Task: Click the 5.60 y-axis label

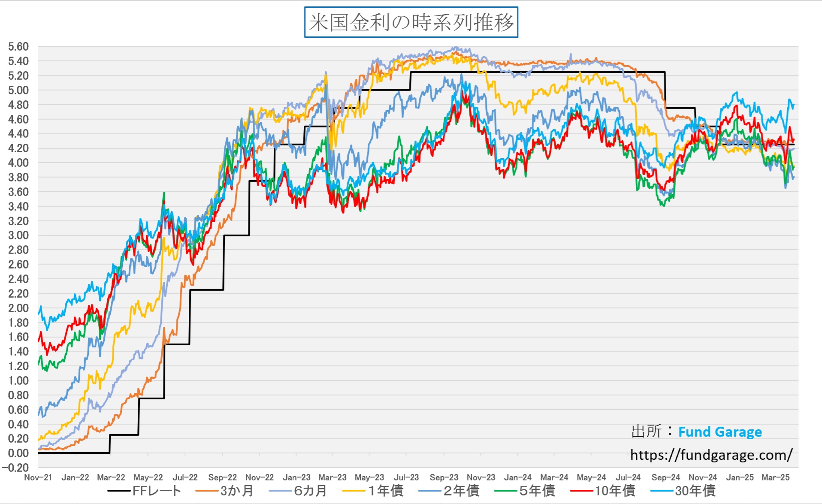Action: click(18, 47)
